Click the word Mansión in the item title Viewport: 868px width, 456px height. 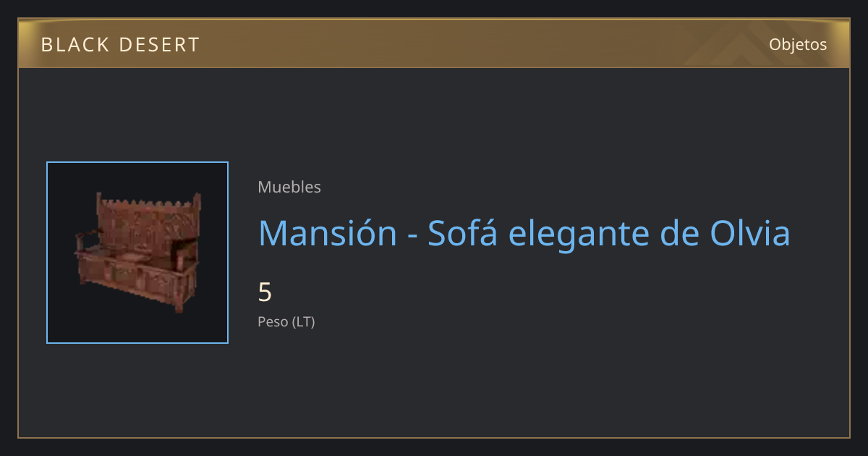coord(328,233)
